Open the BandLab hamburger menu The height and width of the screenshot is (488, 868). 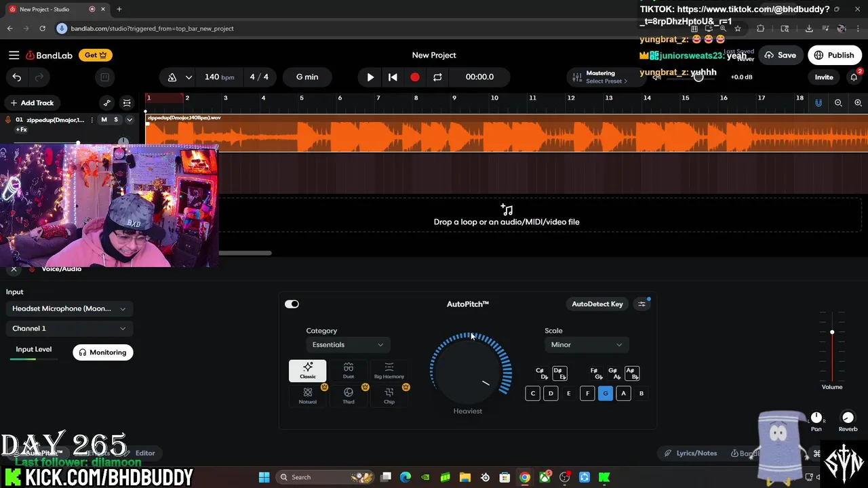14,55
